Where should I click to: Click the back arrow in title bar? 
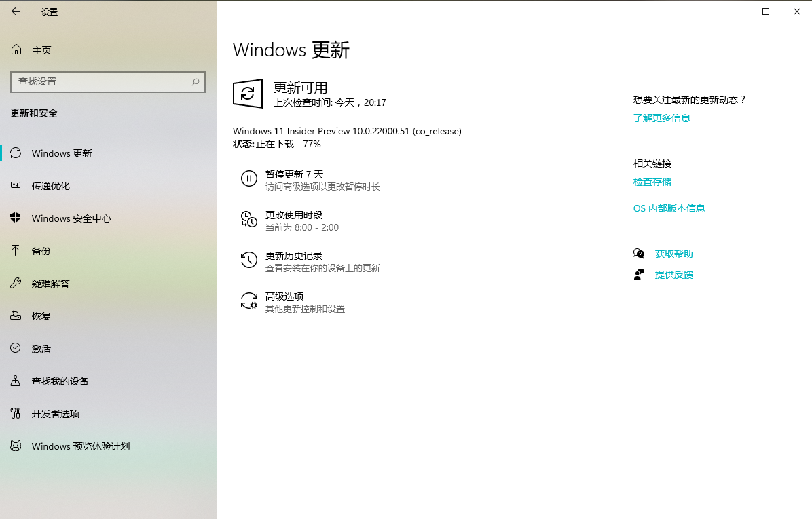(x=16, y=12)
